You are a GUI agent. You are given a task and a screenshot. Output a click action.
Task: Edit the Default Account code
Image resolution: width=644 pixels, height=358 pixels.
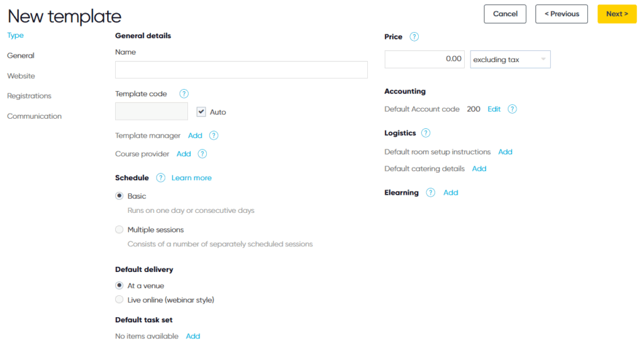(494, 109)
